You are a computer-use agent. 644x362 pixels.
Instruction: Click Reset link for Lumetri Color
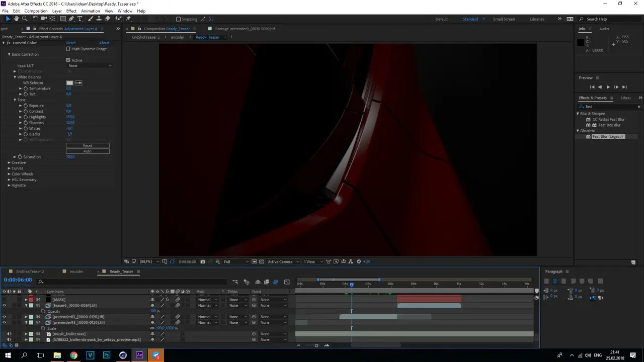click(x=71, y=43)
